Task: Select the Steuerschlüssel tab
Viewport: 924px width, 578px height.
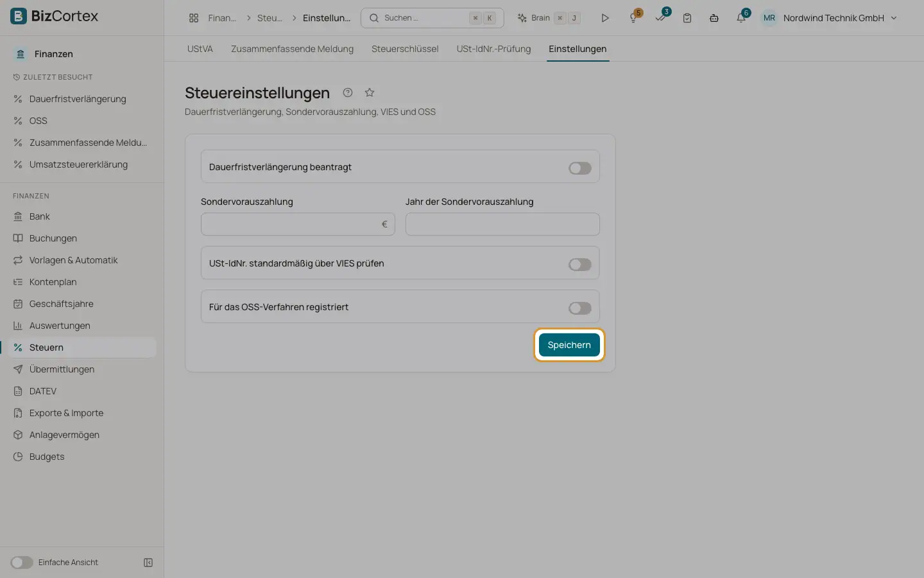Action: [405, 49]
